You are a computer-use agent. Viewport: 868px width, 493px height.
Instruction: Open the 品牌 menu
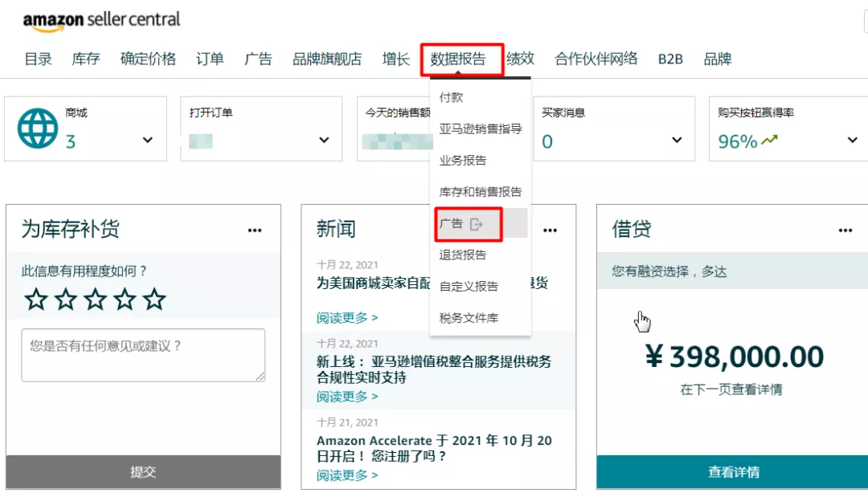pyautogui.click(x=718, y=59)
